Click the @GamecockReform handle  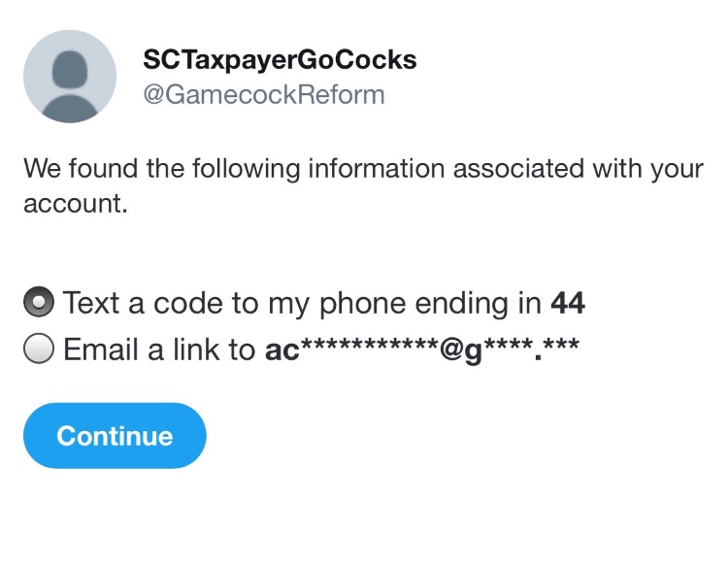(x=264, y=95)
